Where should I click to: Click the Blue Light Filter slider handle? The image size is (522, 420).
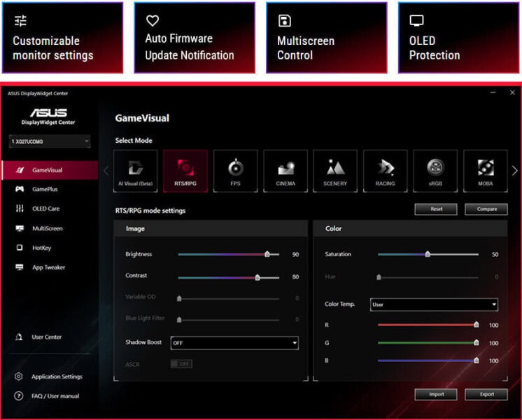coord(179,320)
